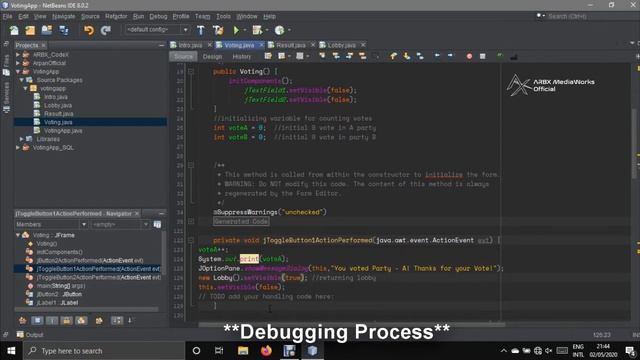Expand the Generated Code fold
This screenshot has height=360, width=640.
coord(191,221)
